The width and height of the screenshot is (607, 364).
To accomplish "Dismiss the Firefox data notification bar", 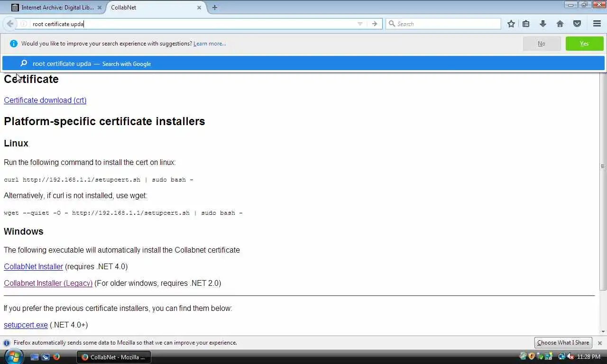I will (599, 343).
